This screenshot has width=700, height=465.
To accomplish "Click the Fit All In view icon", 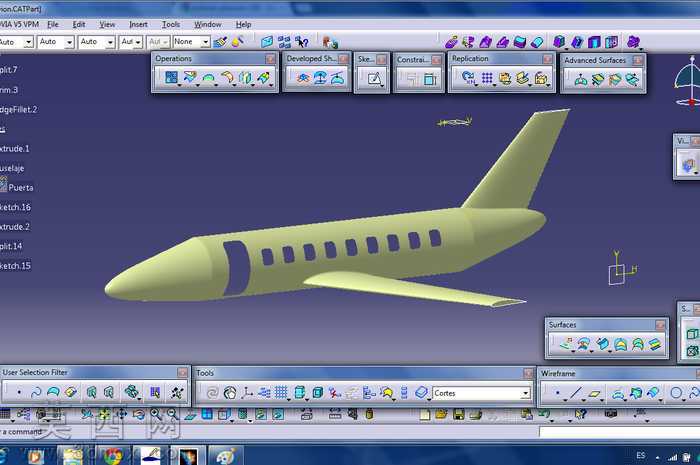I will coord(104,414).
